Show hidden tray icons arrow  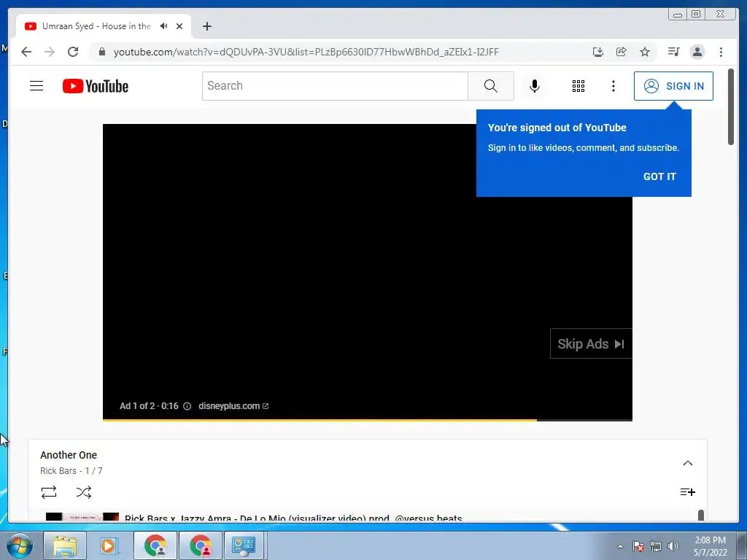(x=620, y=546)
